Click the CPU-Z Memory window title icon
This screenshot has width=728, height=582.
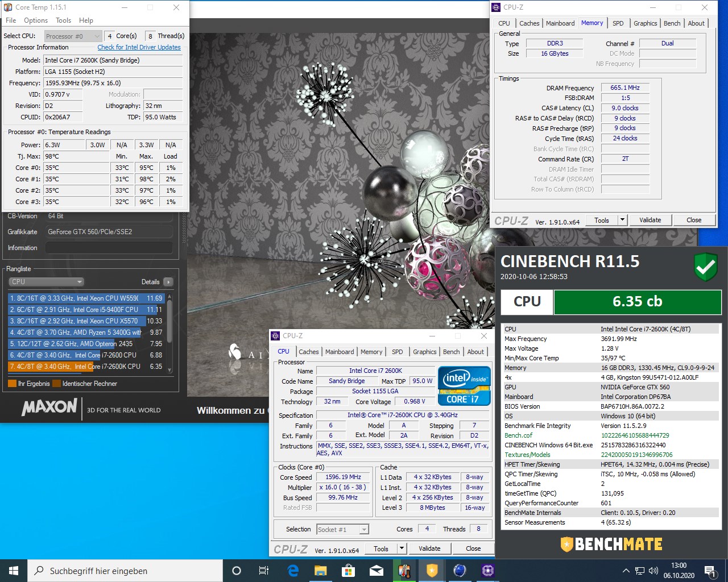click(497, 7)
